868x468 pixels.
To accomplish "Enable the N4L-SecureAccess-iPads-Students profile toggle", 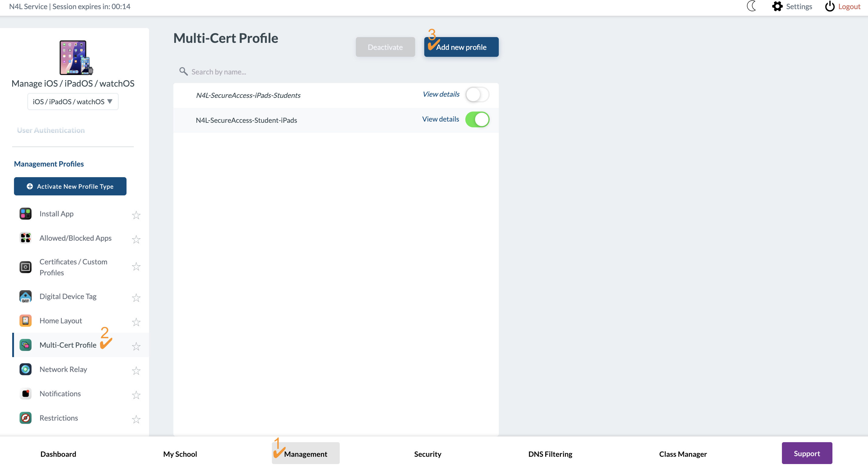I will (x=477, y=95).
